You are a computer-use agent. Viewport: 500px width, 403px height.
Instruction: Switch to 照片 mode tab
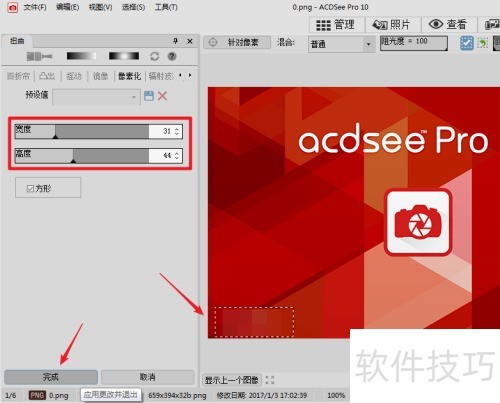click(x=392, y=25)
